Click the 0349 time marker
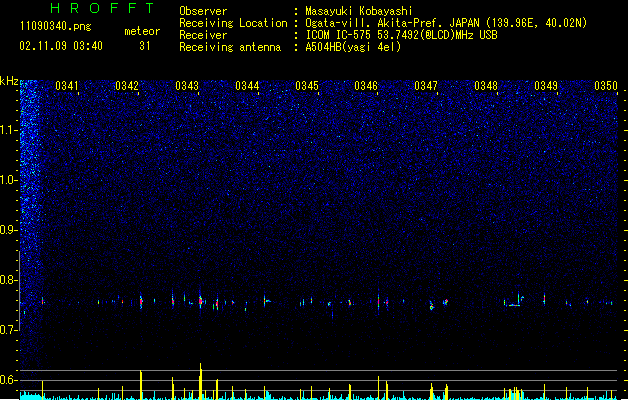Viewport: 629px width, 400px height. [546, 86]
